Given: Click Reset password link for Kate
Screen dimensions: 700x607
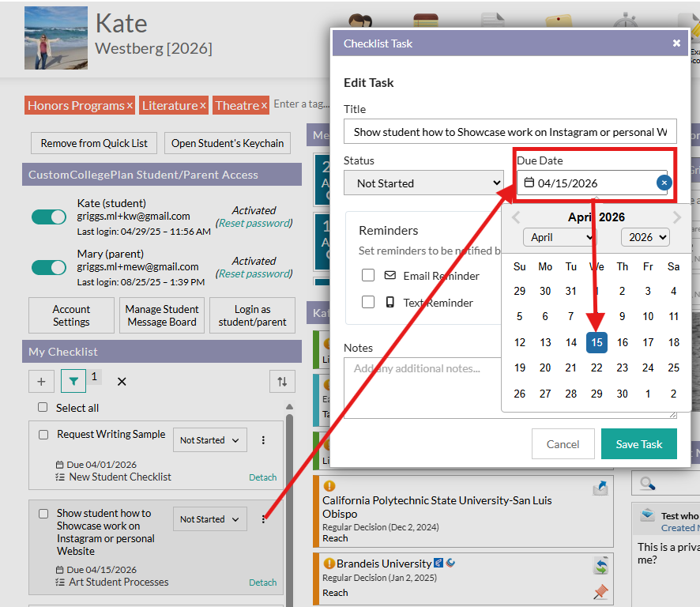Looking at the screenshot, I should pos(254,223).
